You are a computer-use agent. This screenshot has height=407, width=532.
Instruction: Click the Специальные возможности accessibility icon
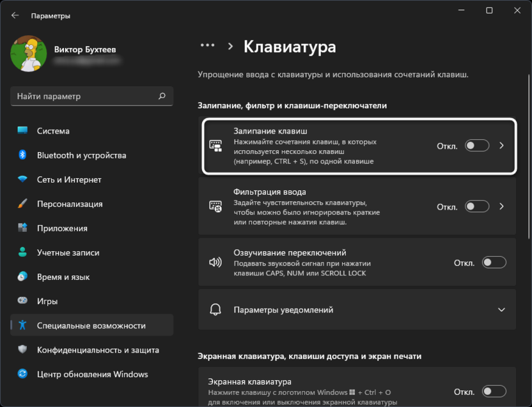pyautogui.click(x=22, y=325)
